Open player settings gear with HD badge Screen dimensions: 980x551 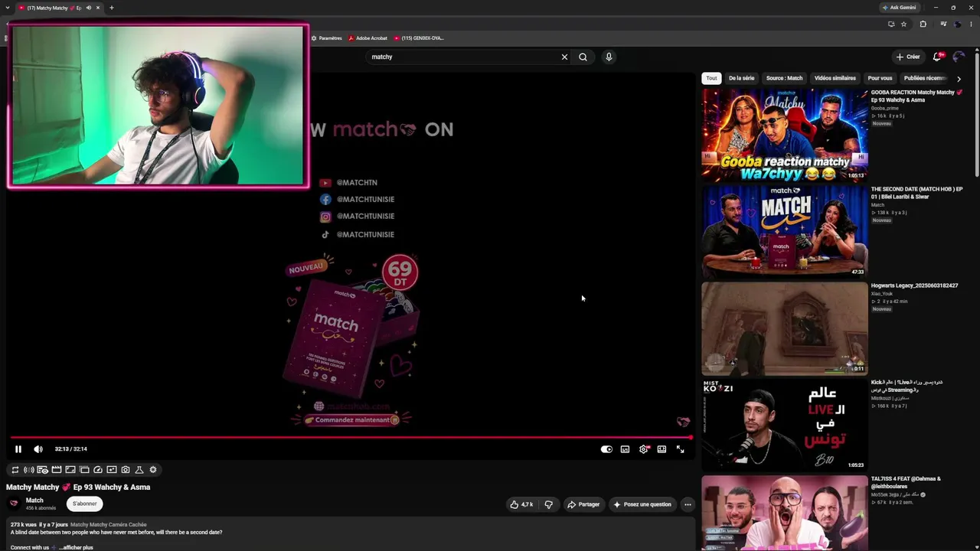(643, 449)
